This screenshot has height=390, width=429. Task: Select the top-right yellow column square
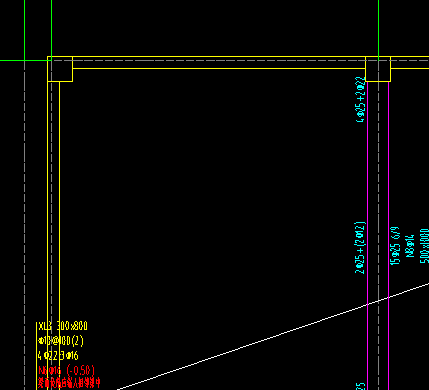pyautogui.click(x=378, y=69)
